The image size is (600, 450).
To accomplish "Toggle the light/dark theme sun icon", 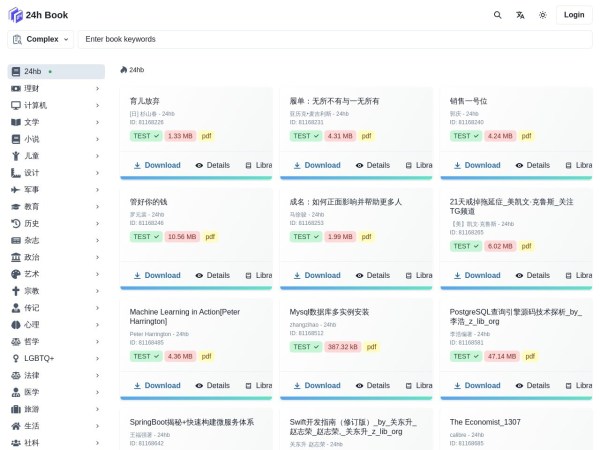I will click(543, 15).
